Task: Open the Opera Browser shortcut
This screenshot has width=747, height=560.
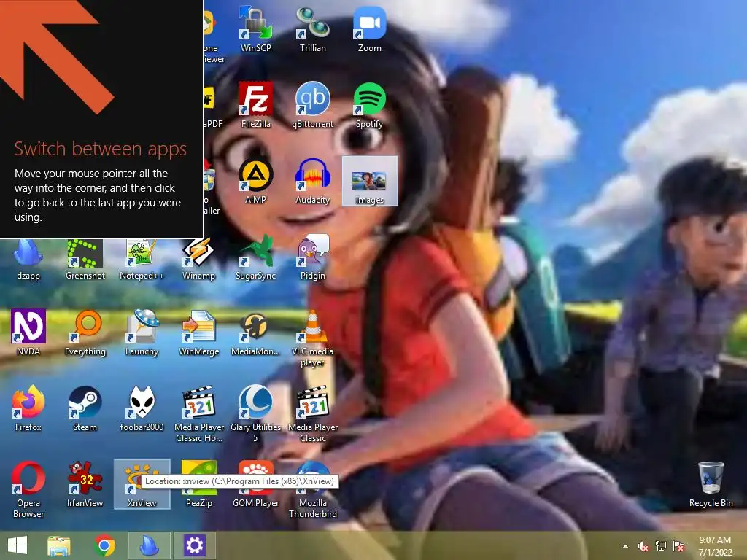Action: (x=28, y=489)
